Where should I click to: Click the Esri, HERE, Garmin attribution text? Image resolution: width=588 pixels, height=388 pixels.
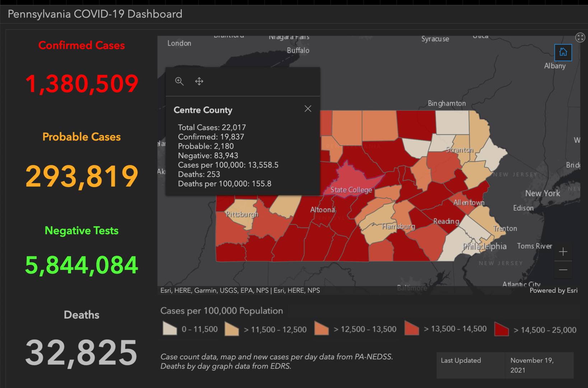[240, 290]
